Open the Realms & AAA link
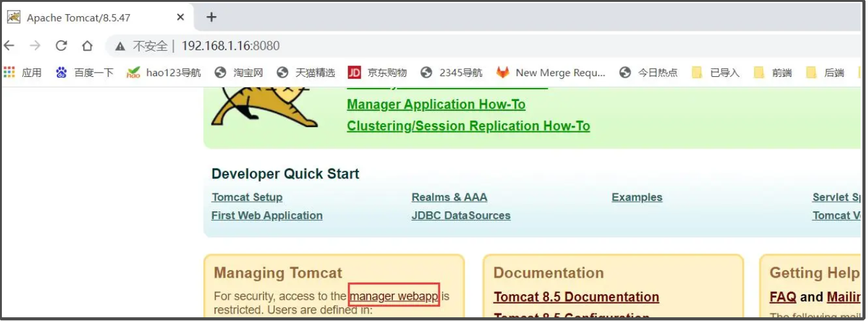 pos(449,197)
